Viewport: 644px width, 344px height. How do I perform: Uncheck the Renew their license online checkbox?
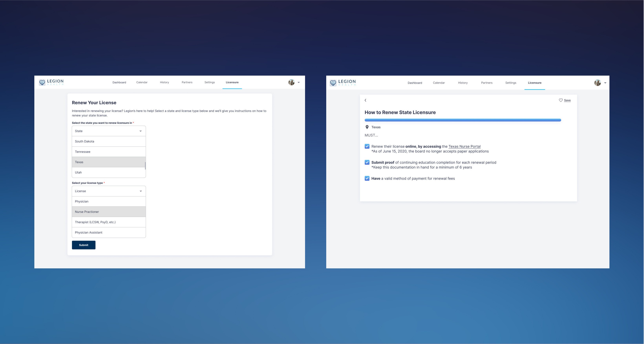pyautogui.click(x=367, y=146)
